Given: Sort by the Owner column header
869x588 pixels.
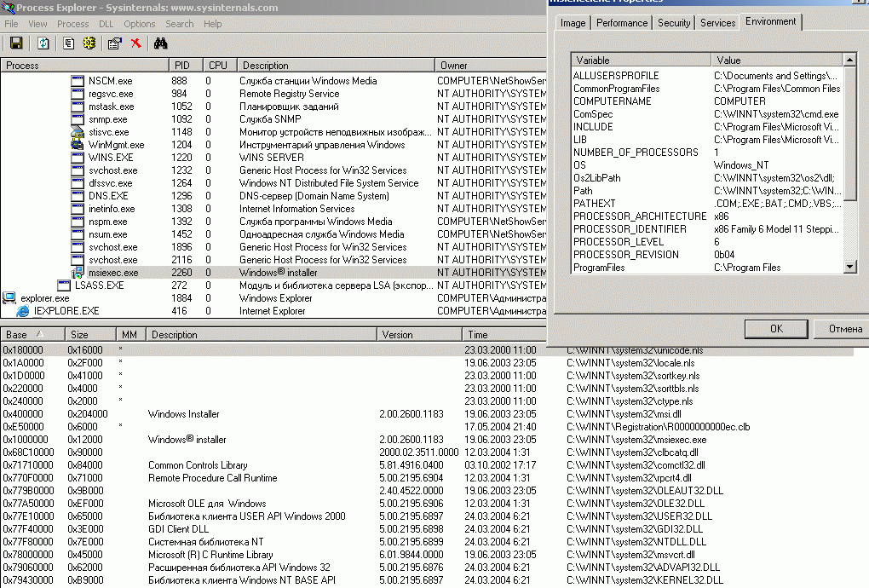Looking at the screenshot, I should pos(491,66).
